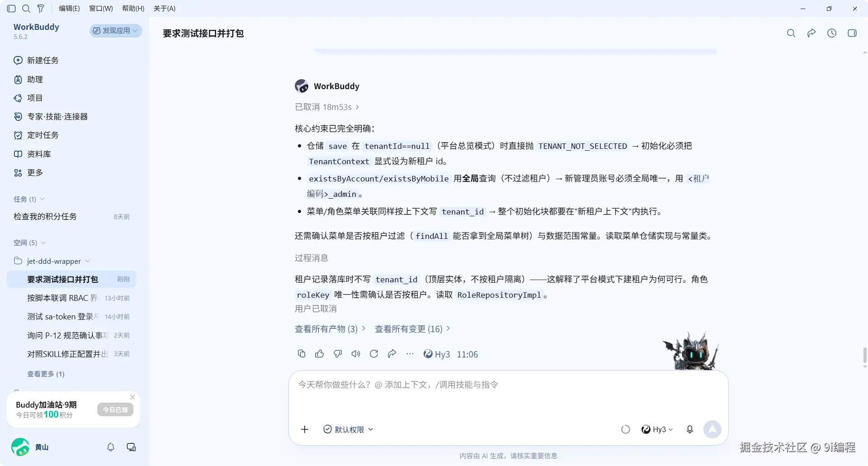868x466 pixels.
Task: Open the 编辑(E) menu
Action: [69, 9]
